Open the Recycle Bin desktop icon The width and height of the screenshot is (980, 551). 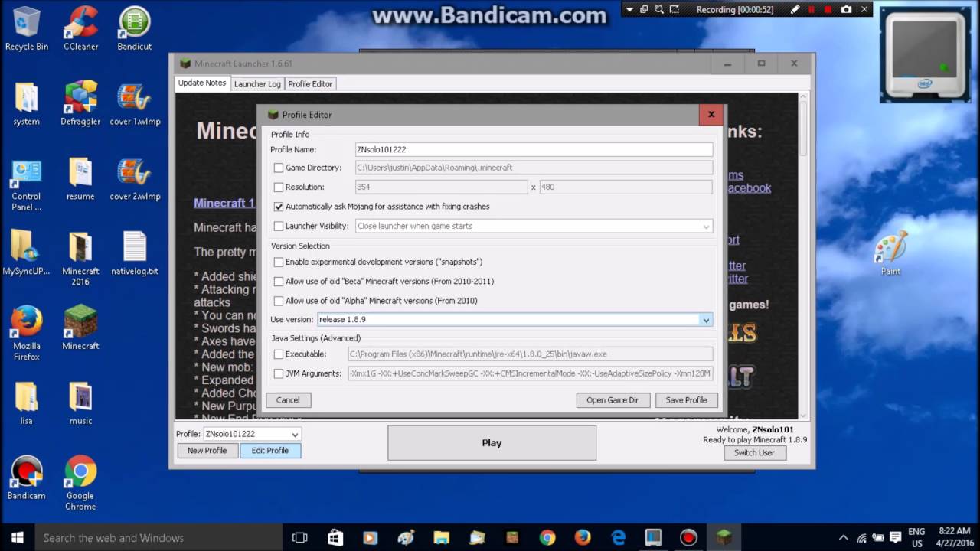click(x=26, y=29)
